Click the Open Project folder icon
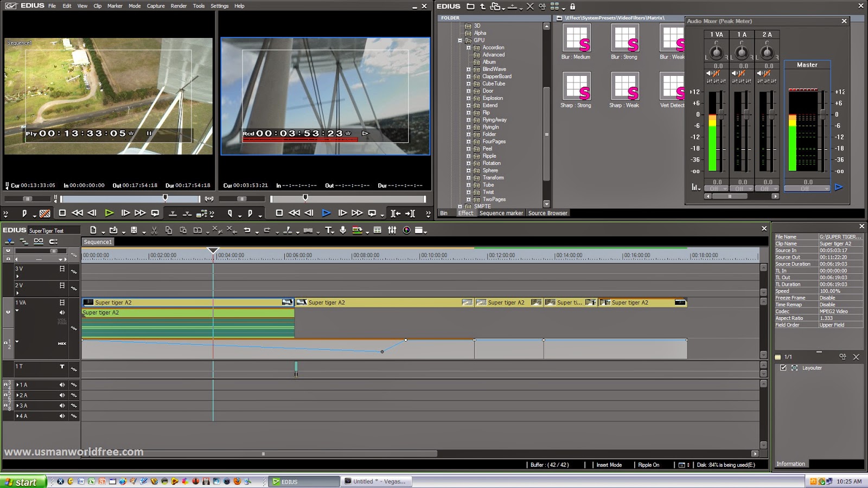The width and height of the screenshot is (868, 488). 113,230
